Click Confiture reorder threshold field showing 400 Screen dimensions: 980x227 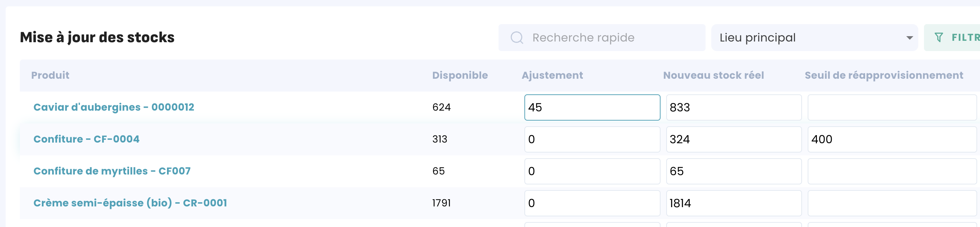point(891,139)
